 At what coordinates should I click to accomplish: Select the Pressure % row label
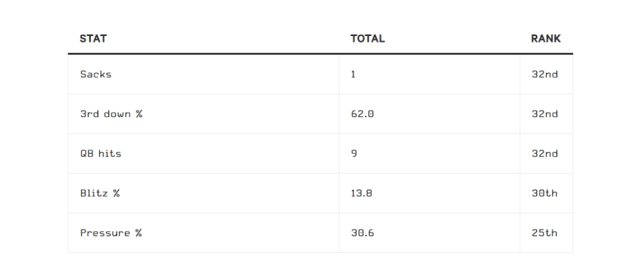click(111, 233)
